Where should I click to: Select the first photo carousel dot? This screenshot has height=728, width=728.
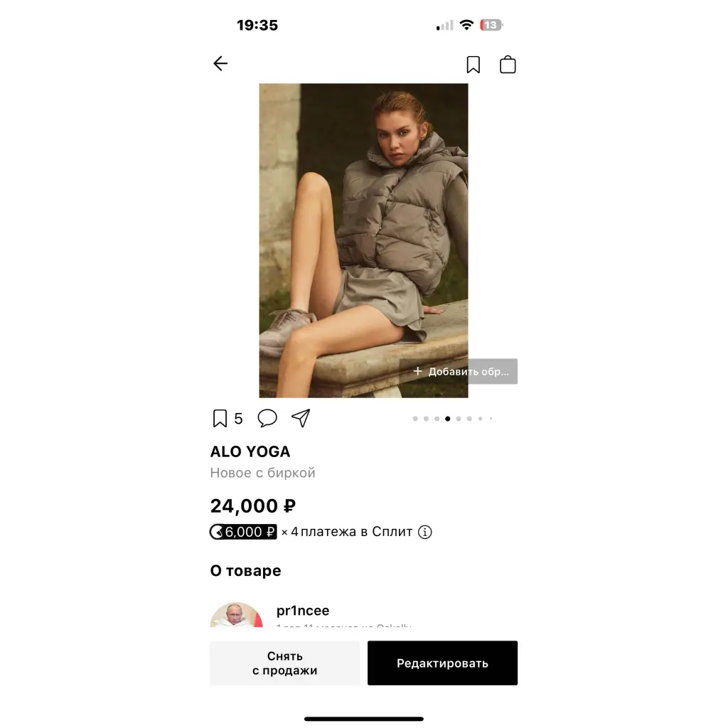[x=415, y=419]
